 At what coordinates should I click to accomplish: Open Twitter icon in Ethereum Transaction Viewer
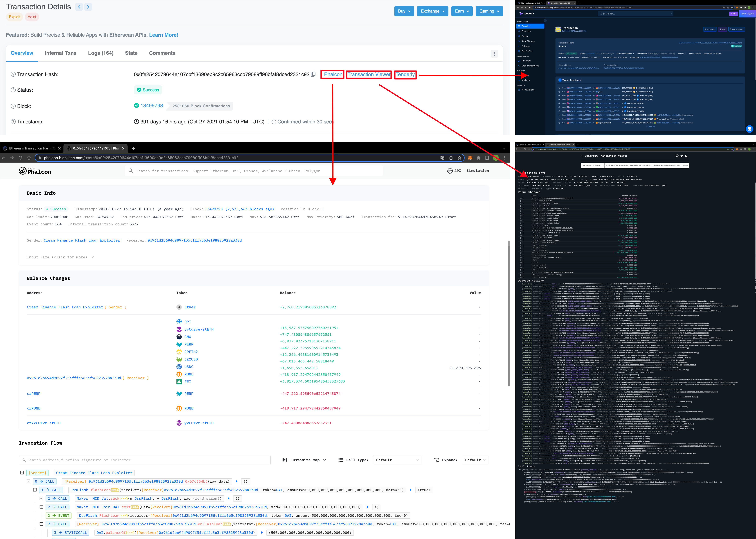[682, 156]
